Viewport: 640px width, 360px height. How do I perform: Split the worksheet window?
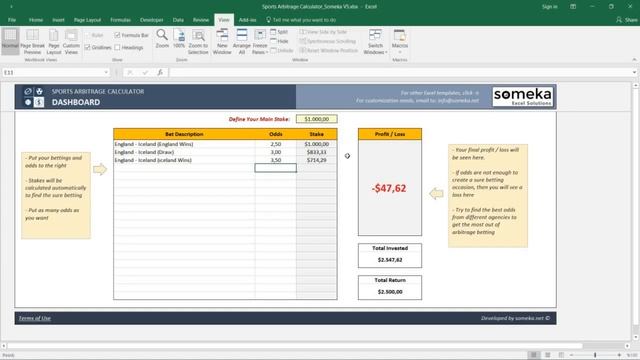tap(279, 32)
